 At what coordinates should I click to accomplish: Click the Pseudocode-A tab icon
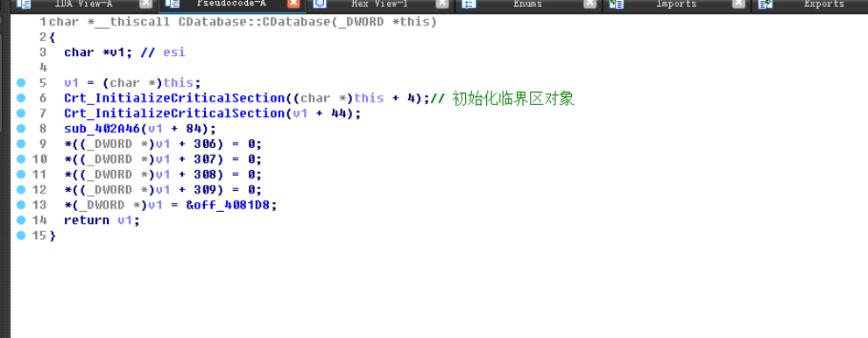pyautogui.click(x=173, y=4)
